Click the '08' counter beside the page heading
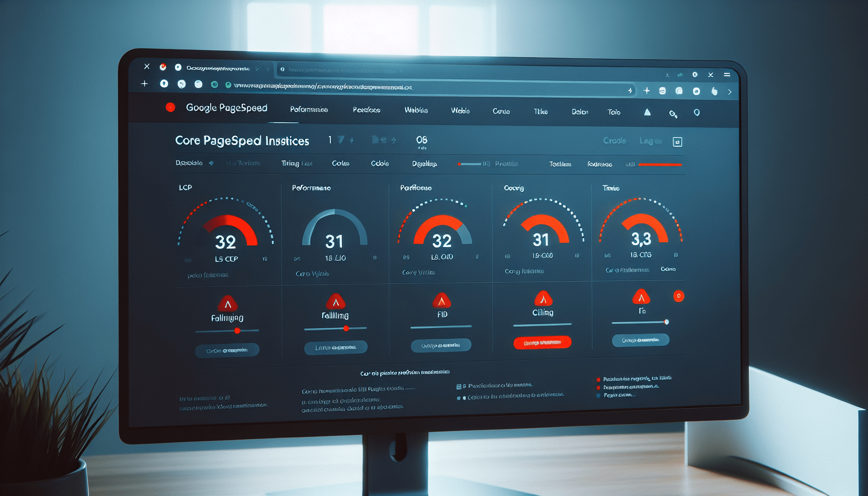868x496 pixels. coord(422,140)
